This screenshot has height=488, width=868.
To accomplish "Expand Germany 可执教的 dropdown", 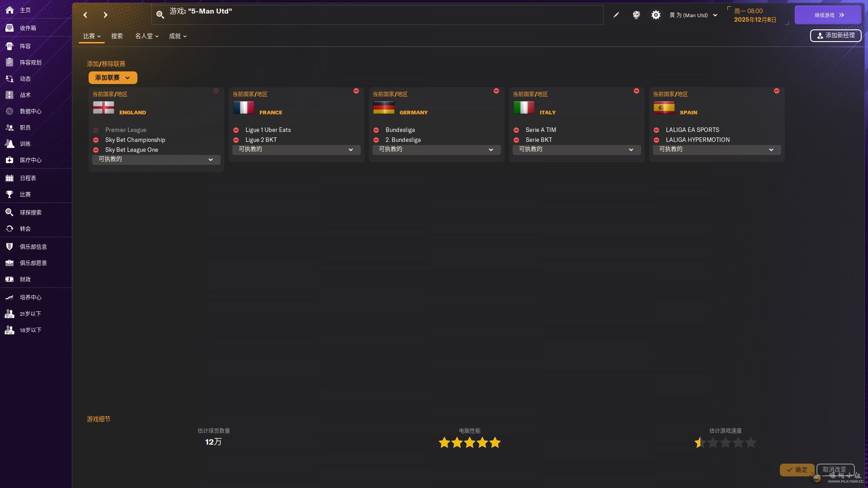I will click(437, 150).
